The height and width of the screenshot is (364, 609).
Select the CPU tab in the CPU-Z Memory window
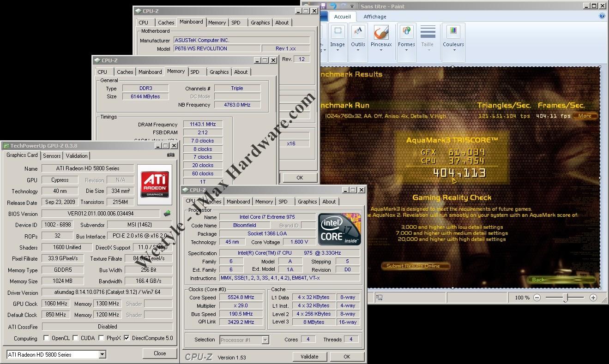pos(103,72)
